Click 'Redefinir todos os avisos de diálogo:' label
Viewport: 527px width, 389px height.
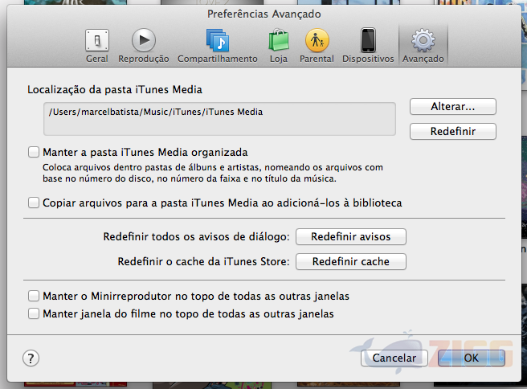point(196,237)
